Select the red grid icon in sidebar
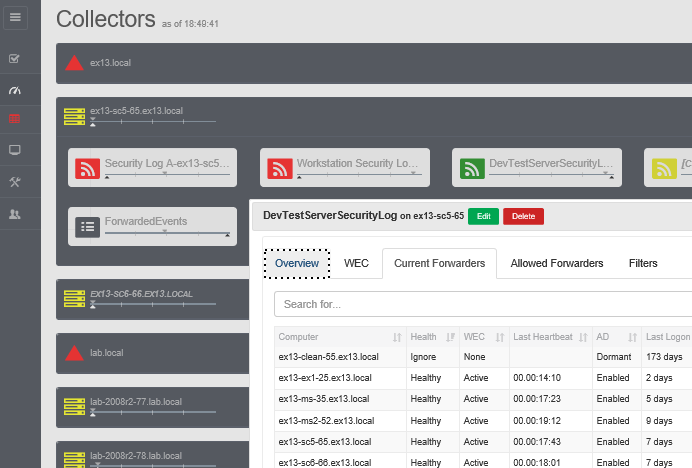The image size is (692, 468). [x=15, y=119]
